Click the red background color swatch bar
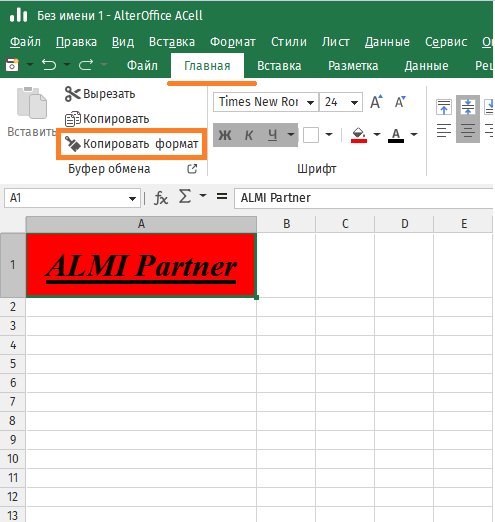Viewport: 495px width, 522px height. 359,141
